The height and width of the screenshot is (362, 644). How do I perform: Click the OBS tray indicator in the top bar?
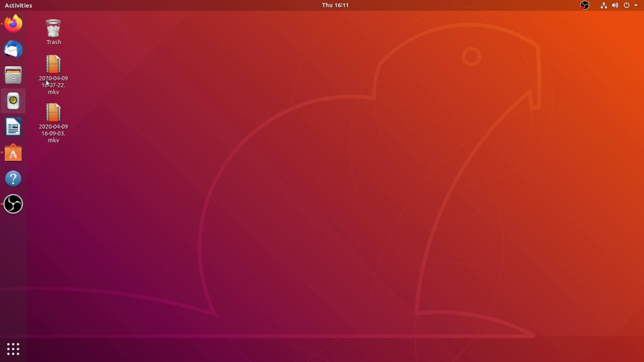585,5
